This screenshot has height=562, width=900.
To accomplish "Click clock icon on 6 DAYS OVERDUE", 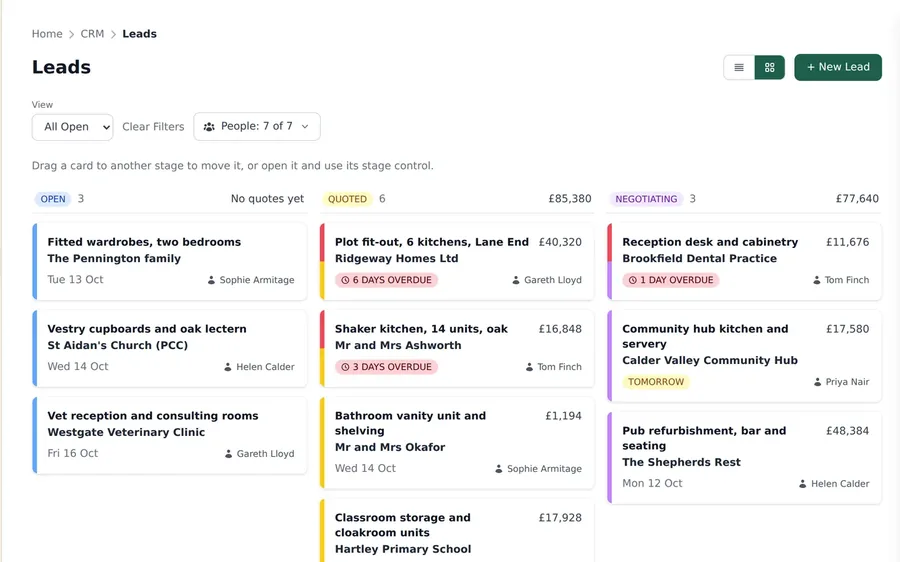I will [346, 280].
